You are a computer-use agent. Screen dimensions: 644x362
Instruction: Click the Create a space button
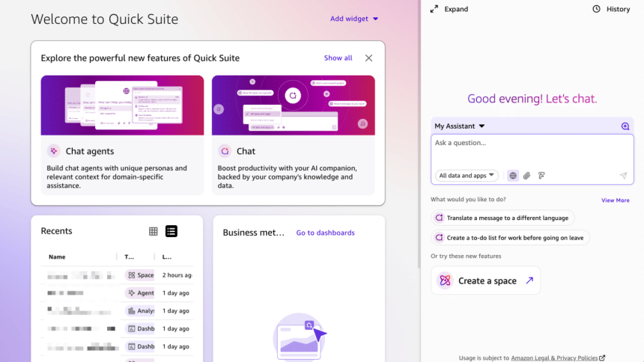tap(485, 280)
